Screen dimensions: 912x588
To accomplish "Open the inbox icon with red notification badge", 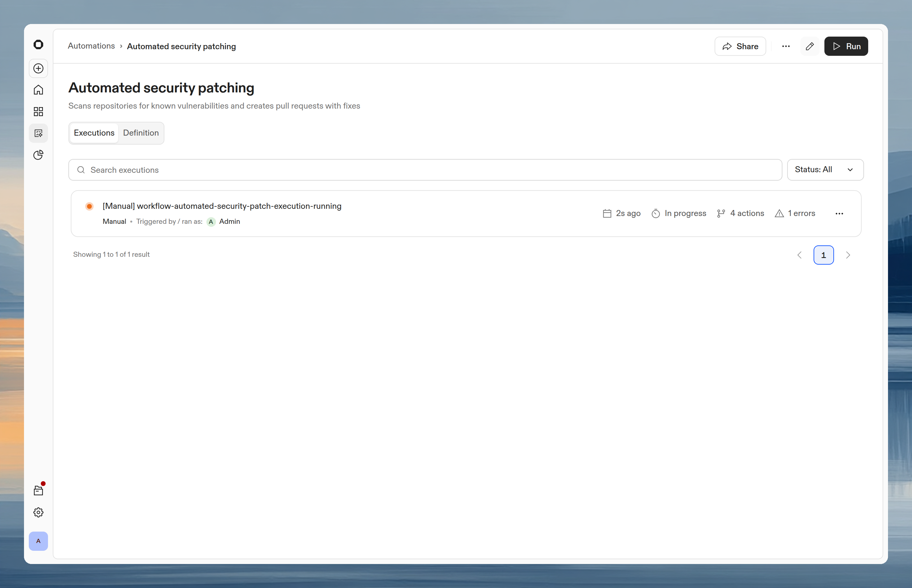I will click(38, 490).
